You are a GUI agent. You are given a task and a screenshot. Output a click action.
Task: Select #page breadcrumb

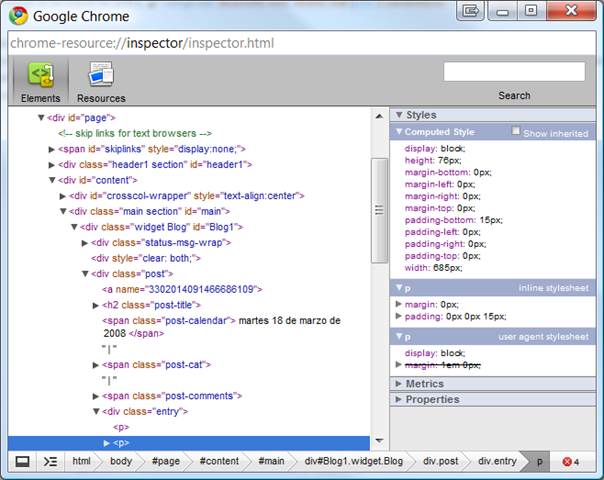(166, 461)
